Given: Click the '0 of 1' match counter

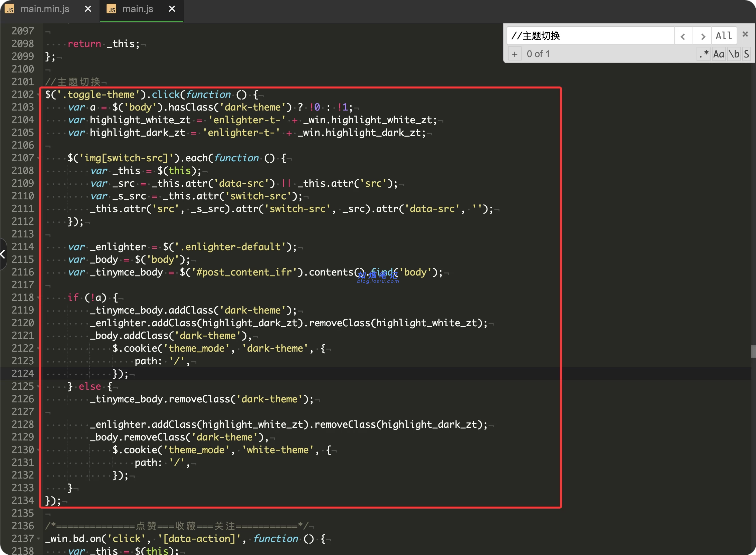Looking at the screenshot, I should (538, 54).
